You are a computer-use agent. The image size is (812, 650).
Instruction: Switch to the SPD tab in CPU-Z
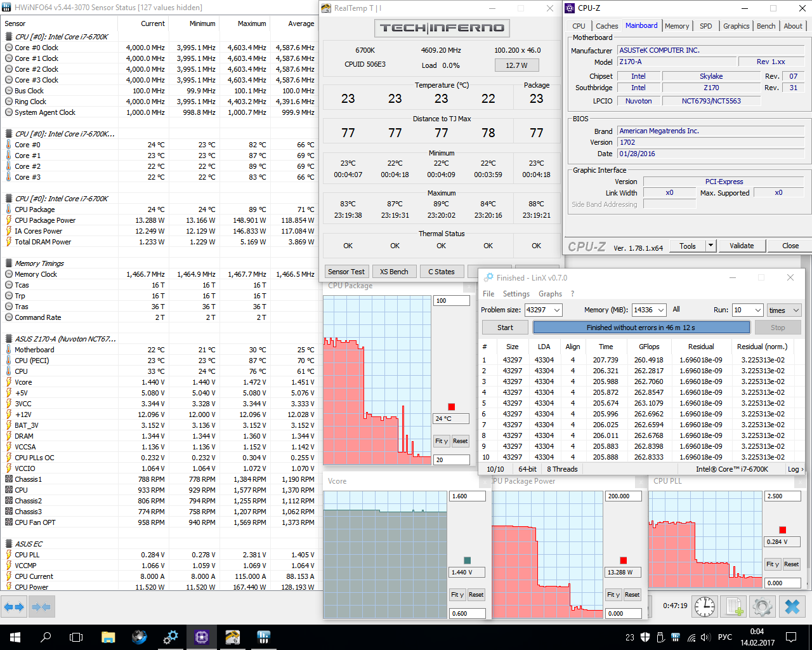[x=706, y=26]
